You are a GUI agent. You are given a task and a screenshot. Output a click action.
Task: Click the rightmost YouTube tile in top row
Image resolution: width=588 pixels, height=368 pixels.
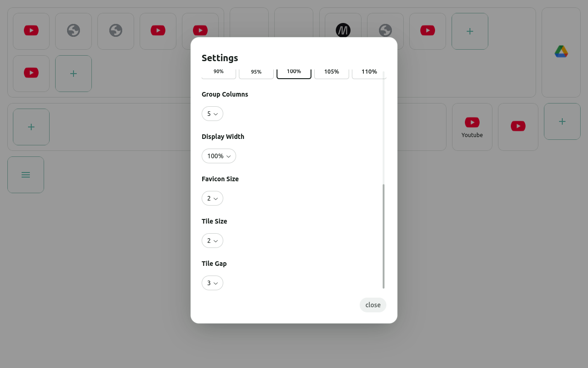[x=427, y=31]
